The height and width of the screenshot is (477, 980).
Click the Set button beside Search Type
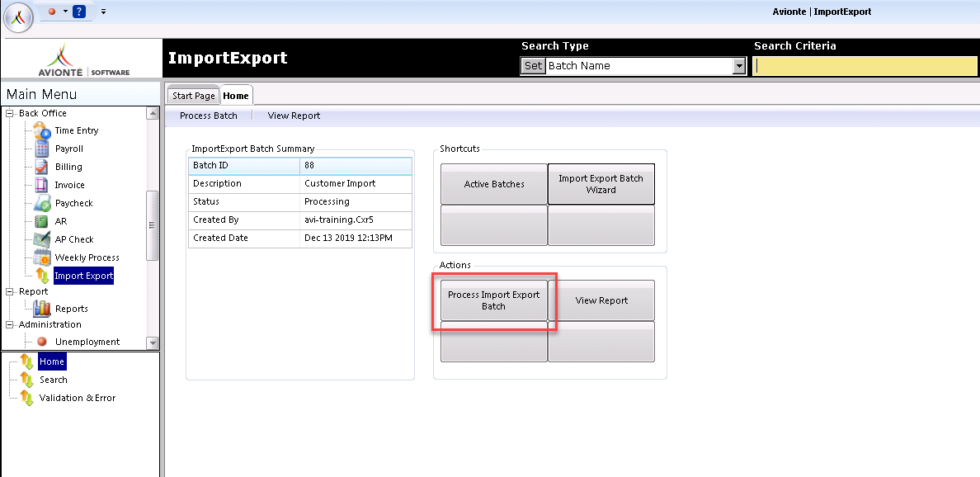tap(533, 66)
